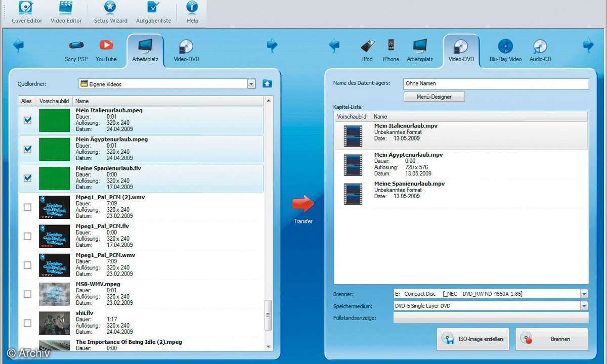Click the Füllstandsanzeige progress bar
Image resolution: width=607 pixels, height=364 pixels.
[491, 318]
